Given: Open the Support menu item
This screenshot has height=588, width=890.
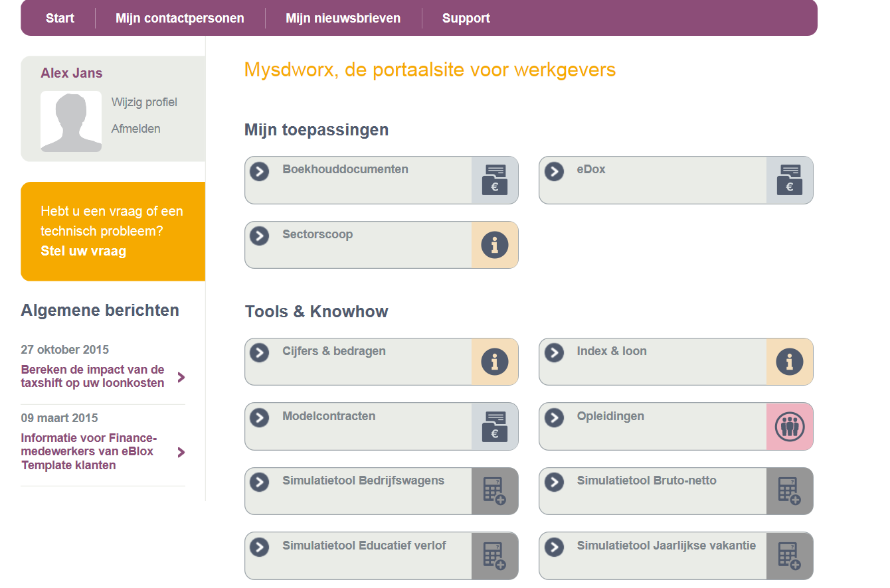Looking at the screenshot, I should click(466, 18).
